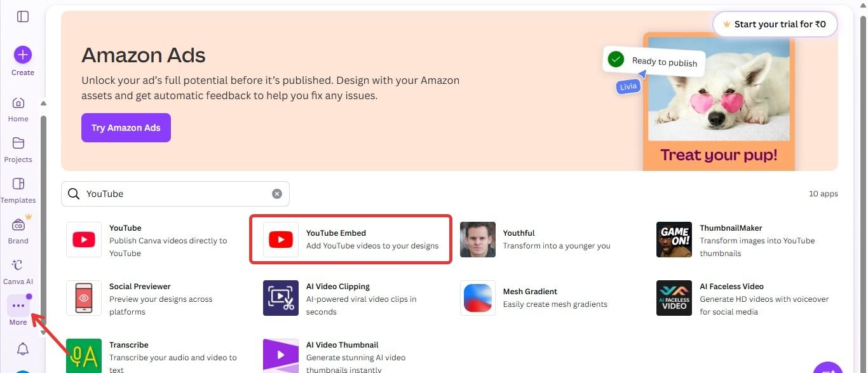
Task: Toggle the sidebar panel icon
Action: pyautogui.click(x=23, y=17)
